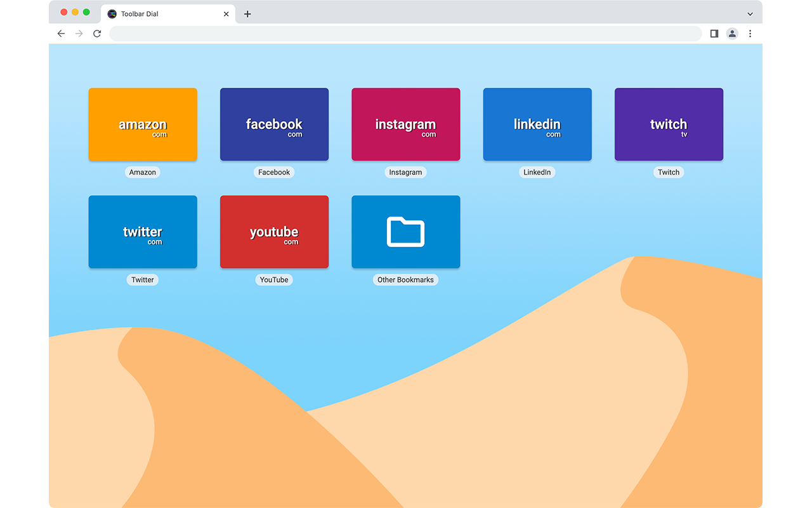Open the Chrome three-dot menu
812x508 pixels.
[750, 34]
